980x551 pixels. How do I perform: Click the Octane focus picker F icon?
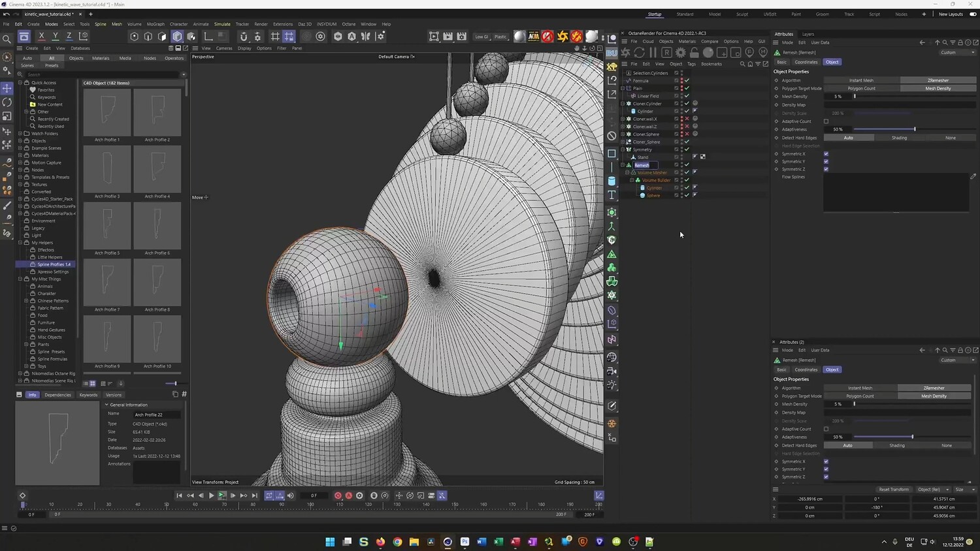[749, 52]
